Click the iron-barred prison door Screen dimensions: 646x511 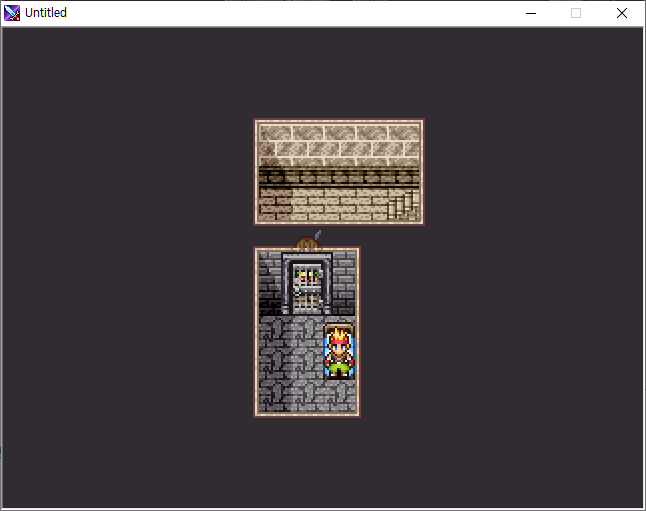tap(307, 288)
